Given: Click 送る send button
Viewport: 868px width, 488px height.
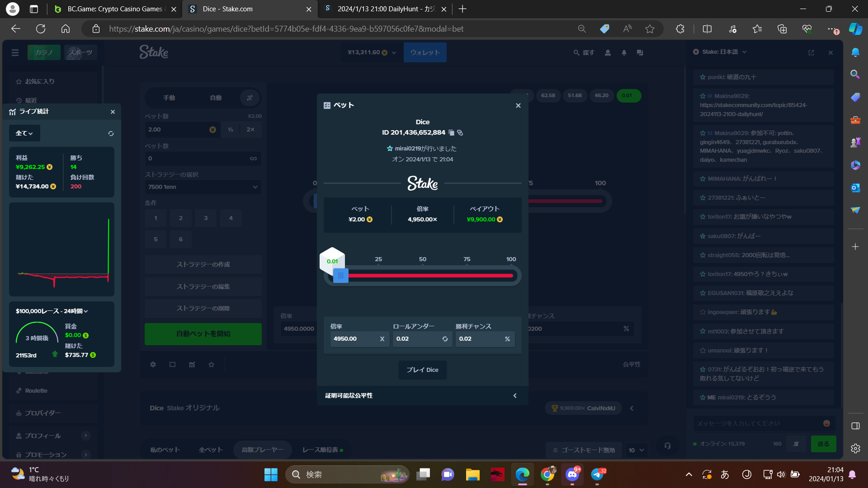Looking at the screenshot, I should pos(823,444).
